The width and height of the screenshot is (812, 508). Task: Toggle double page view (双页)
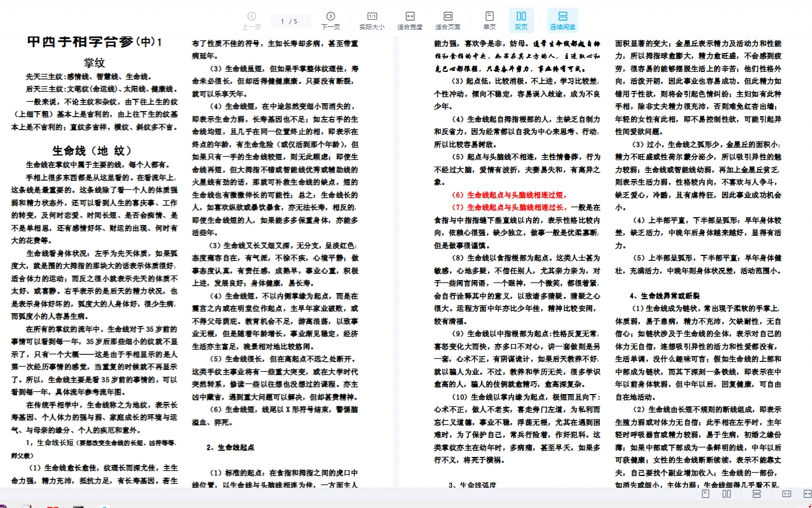pos(521,20)
